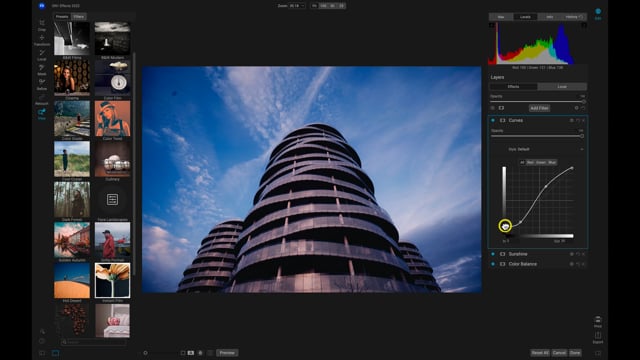Toggle highlight clipping indicator on histogram
640x360 pixels.
(584, 25)
